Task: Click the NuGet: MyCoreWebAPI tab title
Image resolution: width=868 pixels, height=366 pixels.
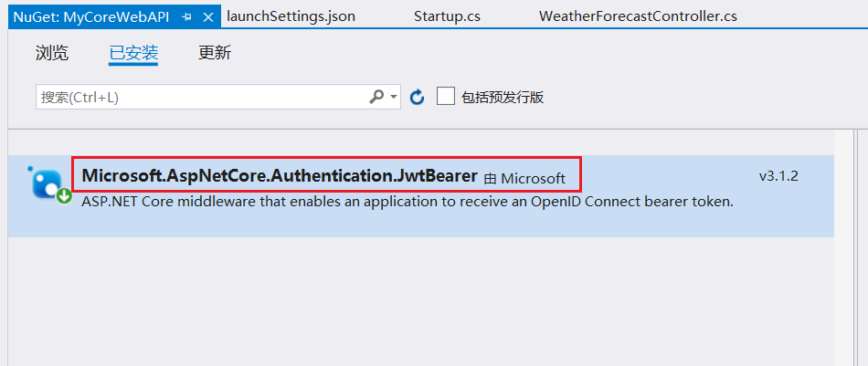Action: [91, 16]
